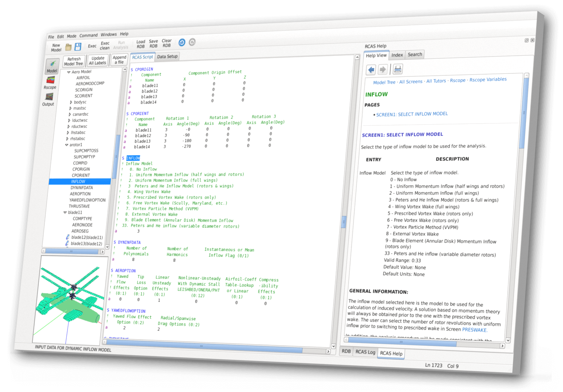Select the Model sidebar icon
Image resolution: width=563 pixels, height=392 pixels.
pos(52,66)
